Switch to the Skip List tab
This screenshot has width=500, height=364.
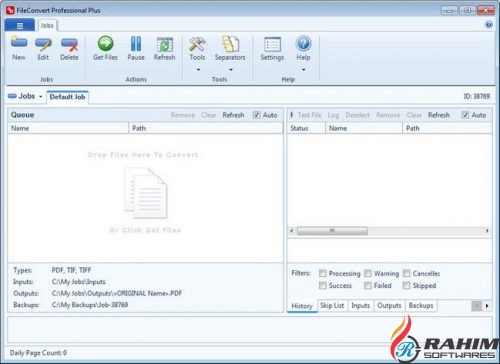tap(332, 305)
